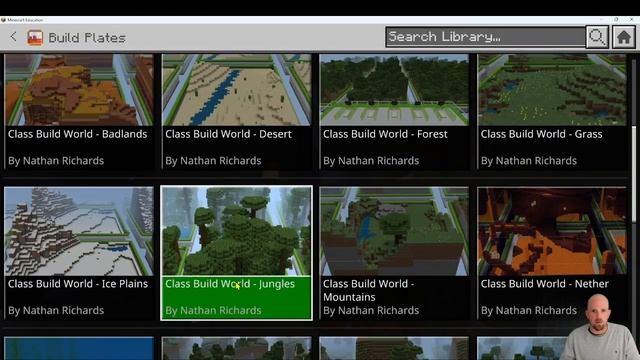Screen dimensions: 640x360
Task: Select 'Class Build World - Jungles' title
Action: 230,284
